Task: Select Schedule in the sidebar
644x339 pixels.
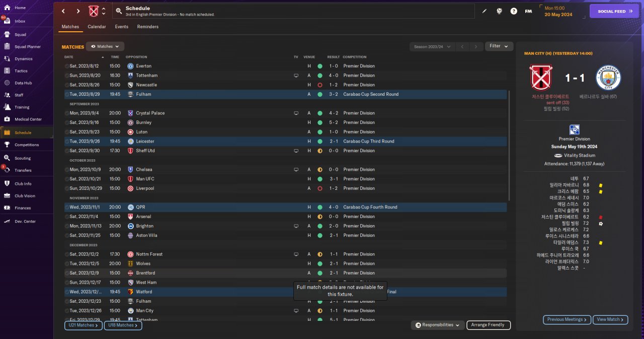Action: click(x=26, y=133)
